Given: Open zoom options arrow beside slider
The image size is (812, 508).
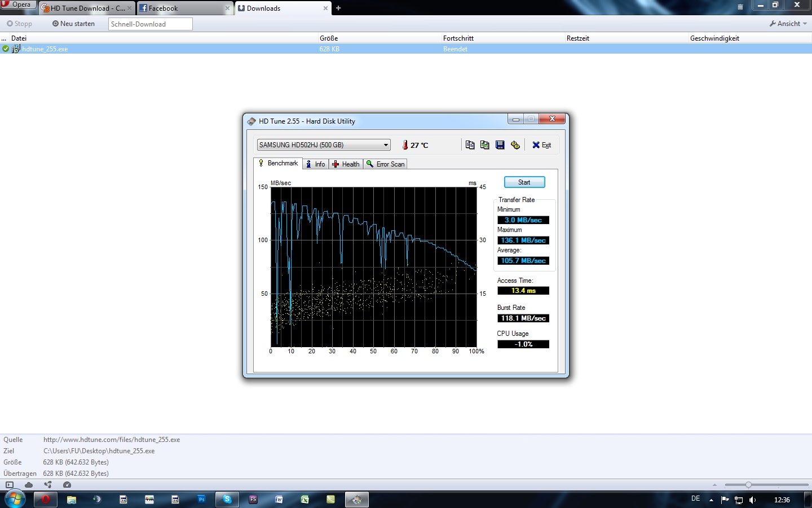Looking at the screenshot, I should coord(714,485).
